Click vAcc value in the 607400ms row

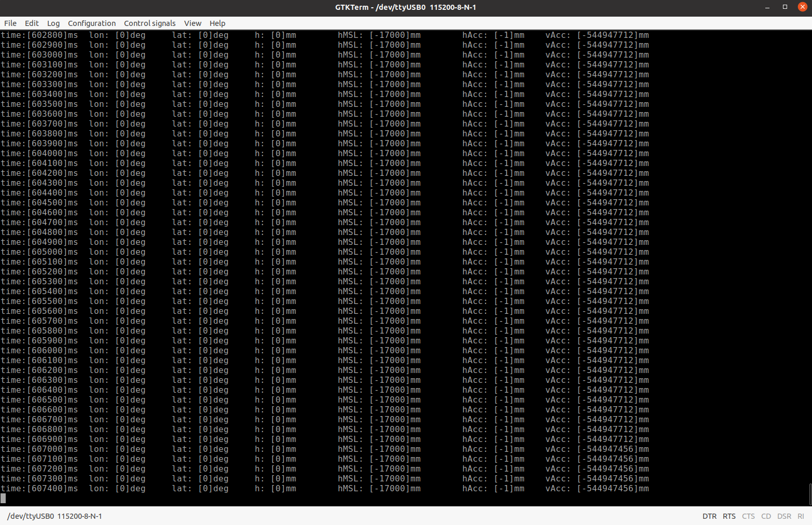(613, 489)
